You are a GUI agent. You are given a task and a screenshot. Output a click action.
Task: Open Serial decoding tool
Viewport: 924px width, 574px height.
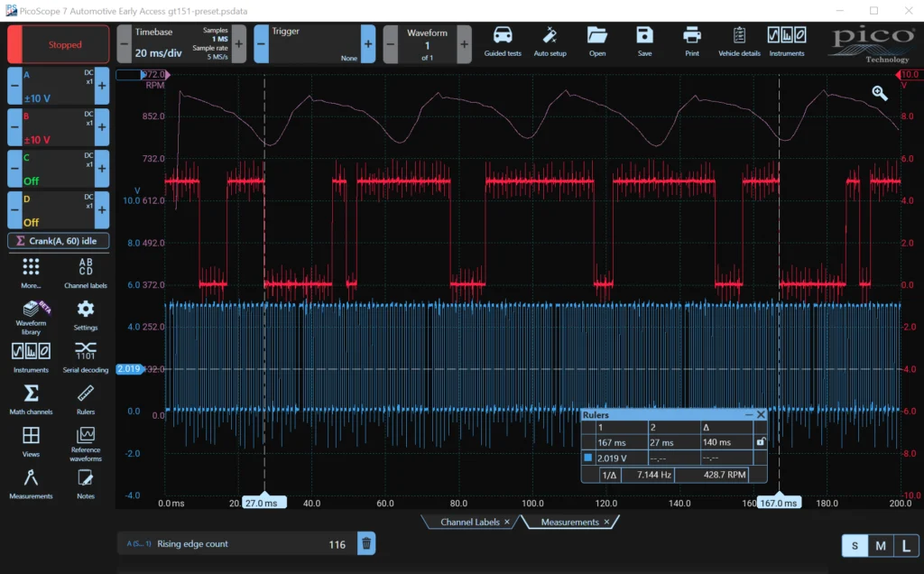pyautogui.click(x=86, y=357)
